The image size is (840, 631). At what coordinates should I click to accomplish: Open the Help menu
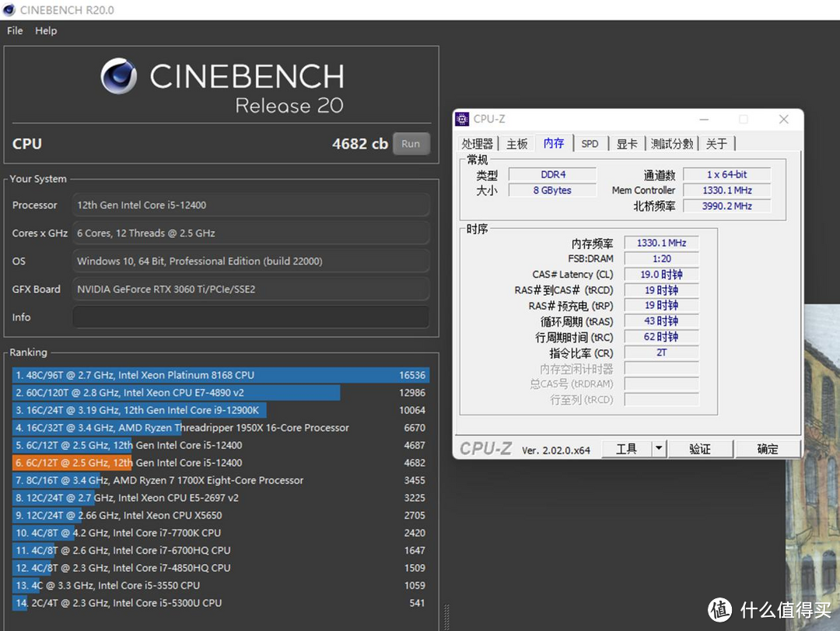(x=46, y=30)
